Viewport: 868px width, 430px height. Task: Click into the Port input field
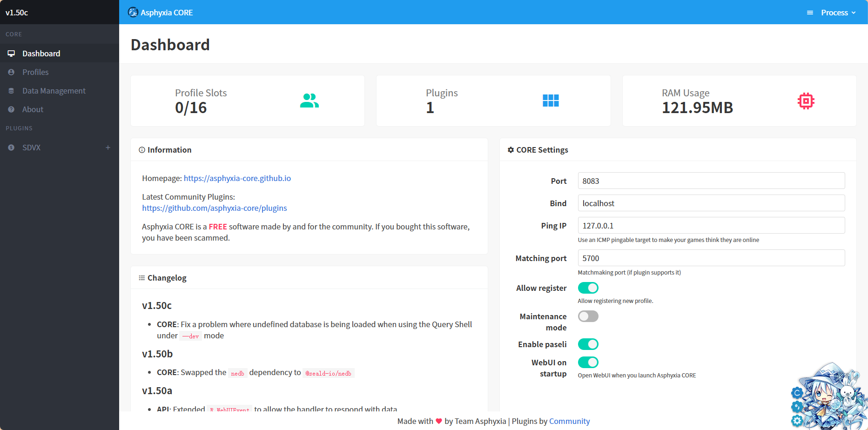[711, 181]
